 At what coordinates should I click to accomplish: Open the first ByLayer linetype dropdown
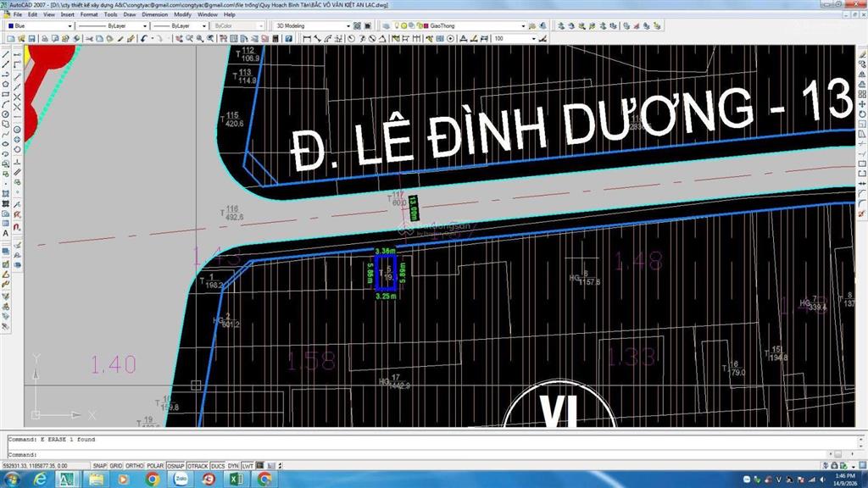click(x=145, y=26)
